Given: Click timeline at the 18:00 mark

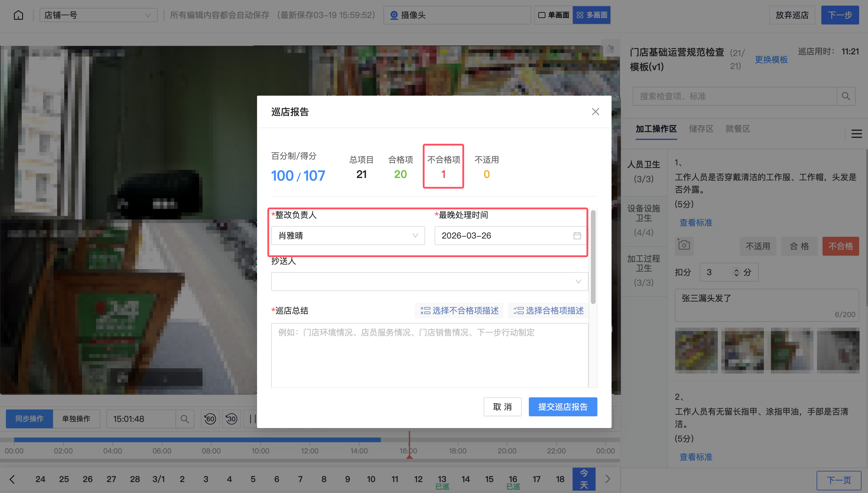Looking at the screenshot, I should (x=457, y=440).
